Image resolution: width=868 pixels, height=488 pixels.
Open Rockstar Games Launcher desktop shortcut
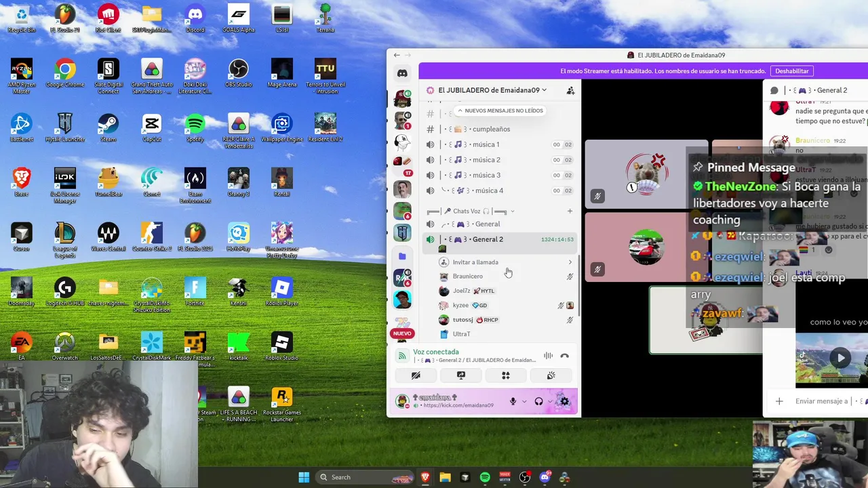pyautogui.click(x=282, y=404)
